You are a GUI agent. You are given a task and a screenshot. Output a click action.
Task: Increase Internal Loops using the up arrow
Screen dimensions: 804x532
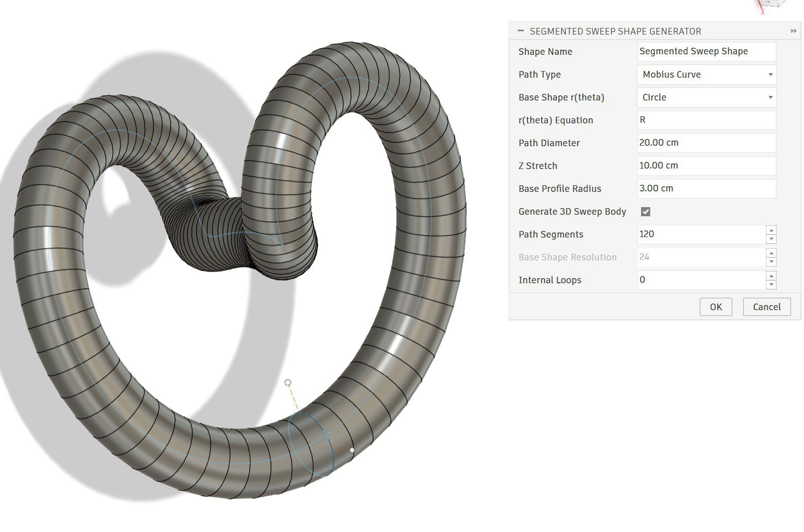pos(771,276)
